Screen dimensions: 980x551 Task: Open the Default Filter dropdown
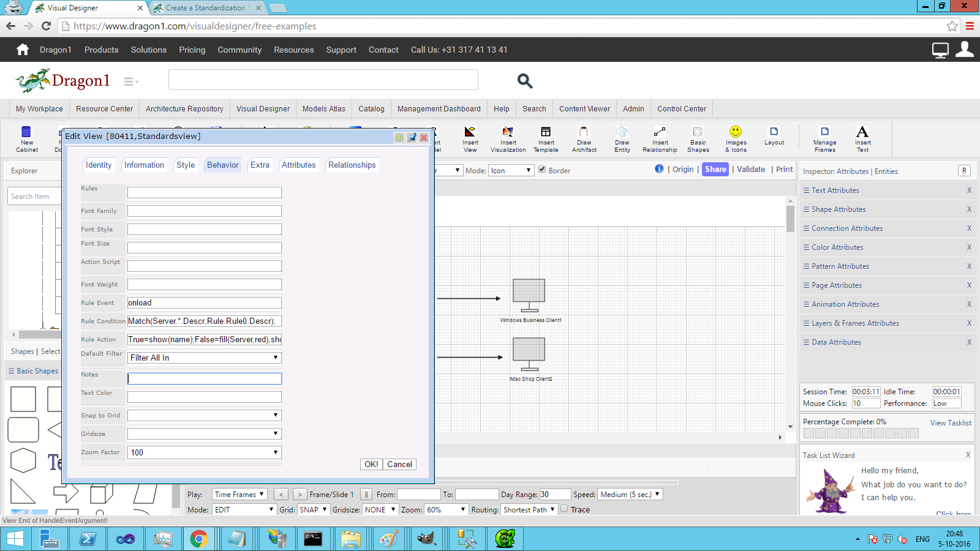205,358
